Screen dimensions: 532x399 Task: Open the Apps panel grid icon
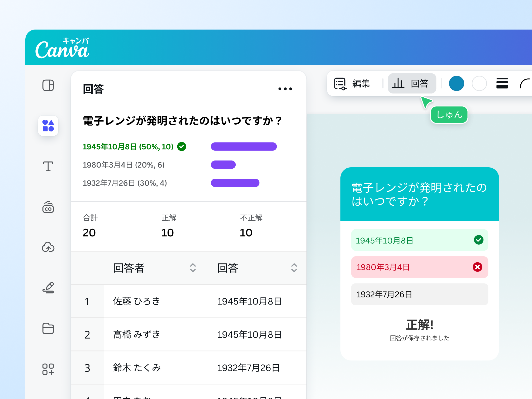pyautogui.click(x=48, y=369)
